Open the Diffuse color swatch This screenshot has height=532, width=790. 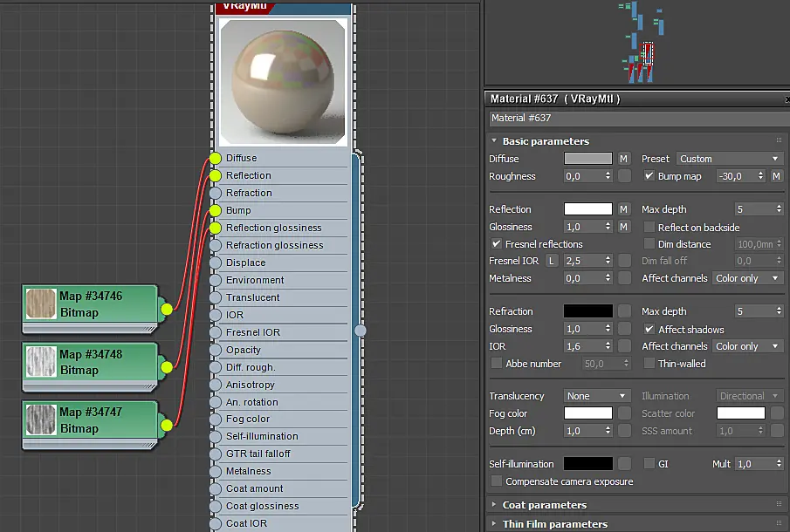click(x=588, y=159)
